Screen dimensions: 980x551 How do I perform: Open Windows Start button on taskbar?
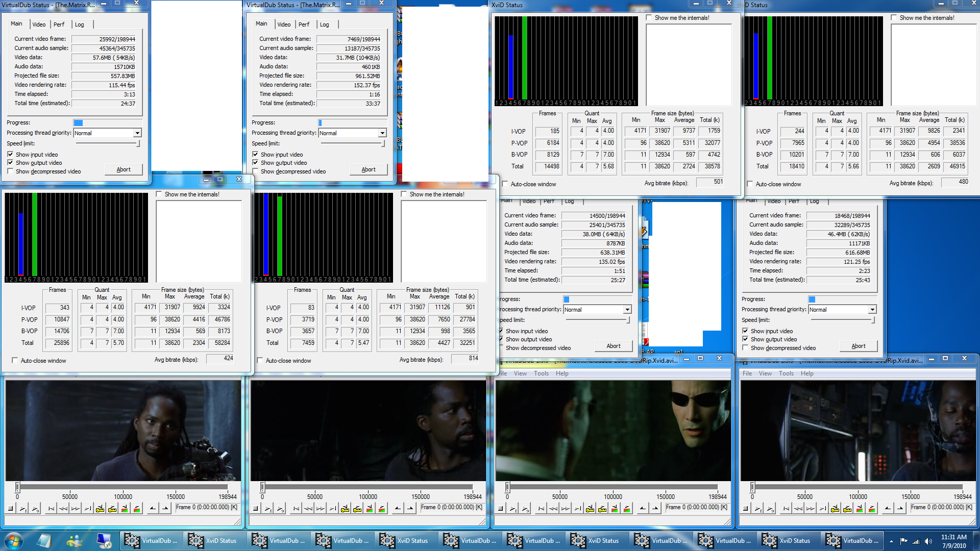13,540
